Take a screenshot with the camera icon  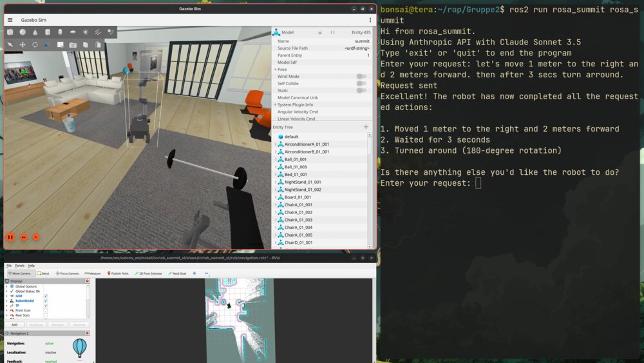73,44
